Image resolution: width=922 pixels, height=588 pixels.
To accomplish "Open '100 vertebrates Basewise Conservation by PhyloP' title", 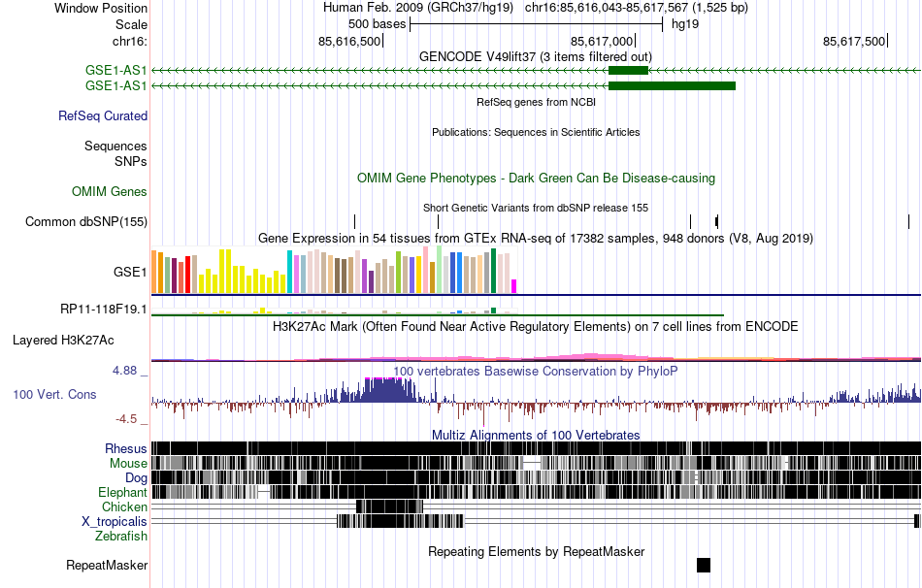I will [535, 371].
